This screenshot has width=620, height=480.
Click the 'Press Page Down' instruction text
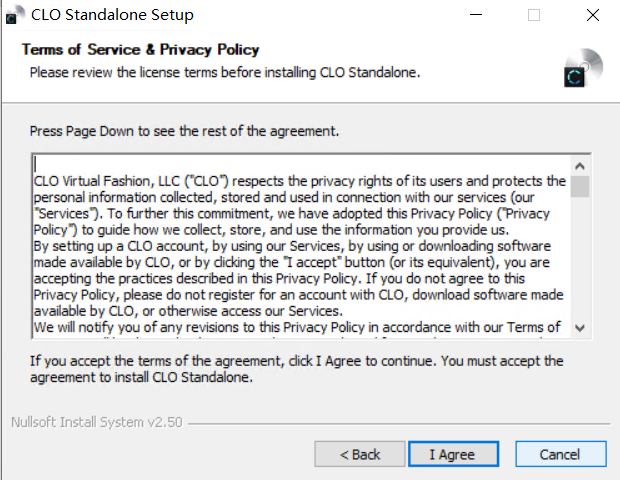(x=185, y=131)
